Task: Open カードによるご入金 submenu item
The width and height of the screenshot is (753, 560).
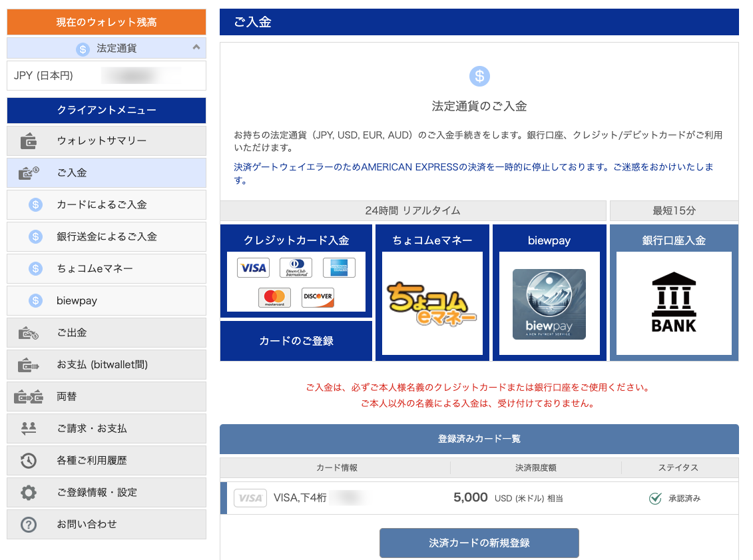Action: click(107, 205)
